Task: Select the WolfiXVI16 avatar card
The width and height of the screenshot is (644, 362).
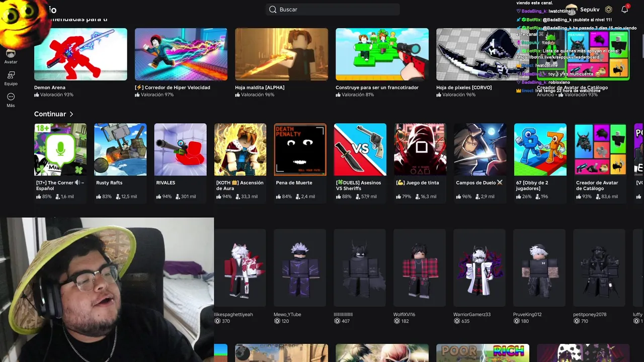Action: click(x=420, y=268)
